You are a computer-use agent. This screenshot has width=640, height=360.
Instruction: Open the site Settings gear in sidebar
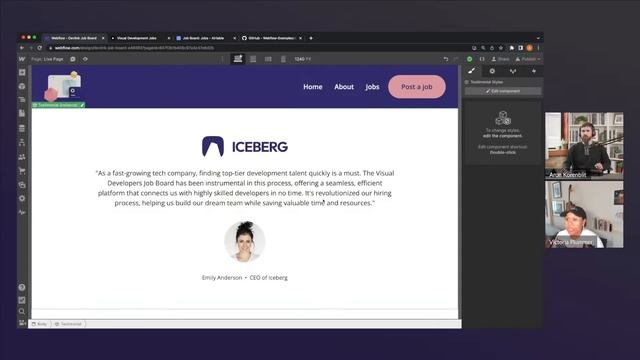(22, 198)
